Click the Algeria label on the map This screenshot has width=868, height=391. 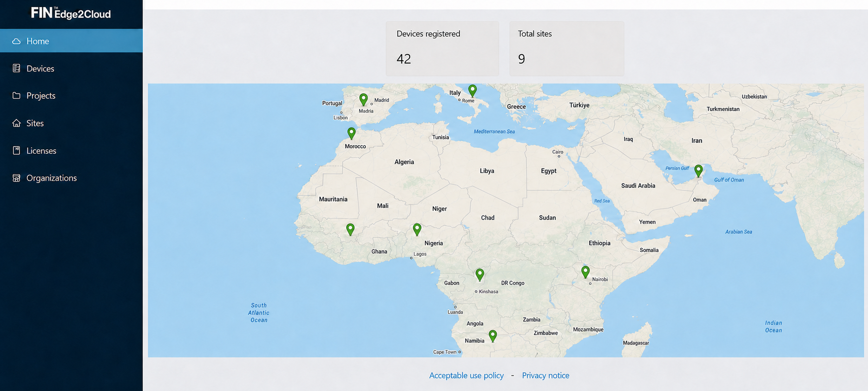point(404,162)
